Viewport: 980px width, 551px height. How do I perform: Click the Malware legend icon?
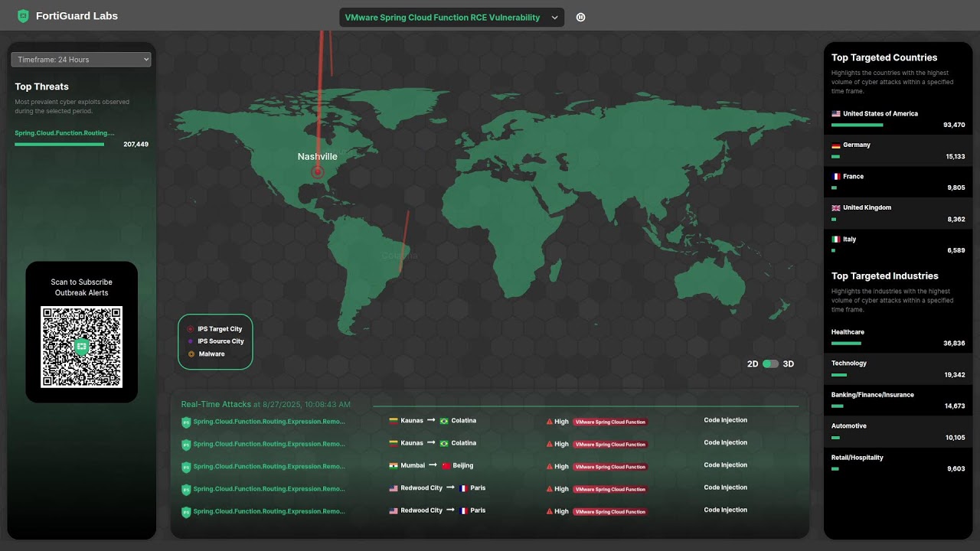[190, 354]
